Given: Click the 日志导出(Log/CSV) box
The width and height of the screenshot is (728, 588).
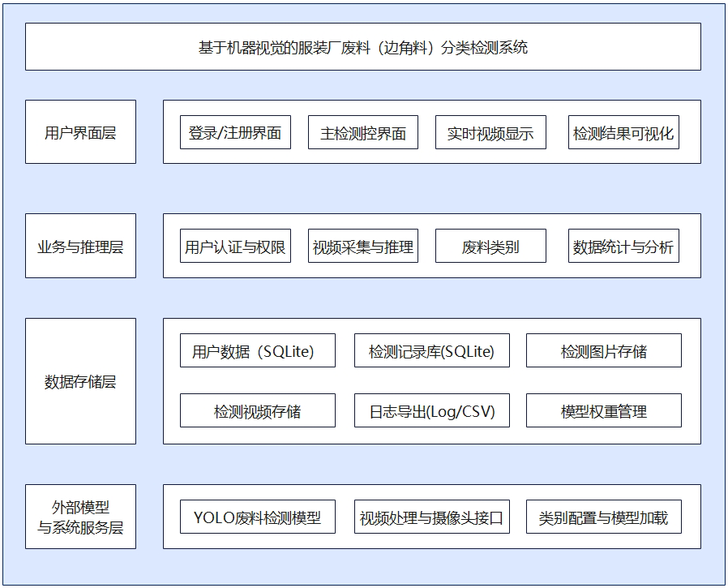Looking at the screenshot, I should (x=431, y=411).
